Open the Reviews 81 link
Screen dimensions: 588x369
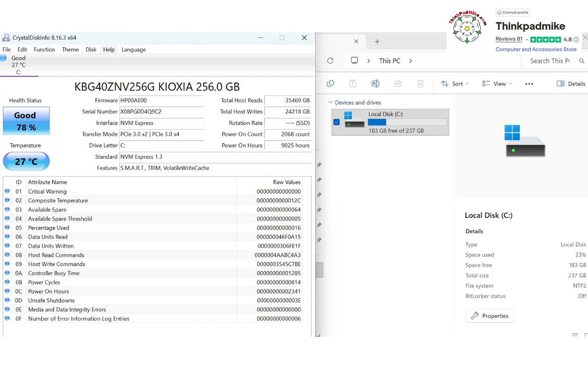tap(509, 39)
